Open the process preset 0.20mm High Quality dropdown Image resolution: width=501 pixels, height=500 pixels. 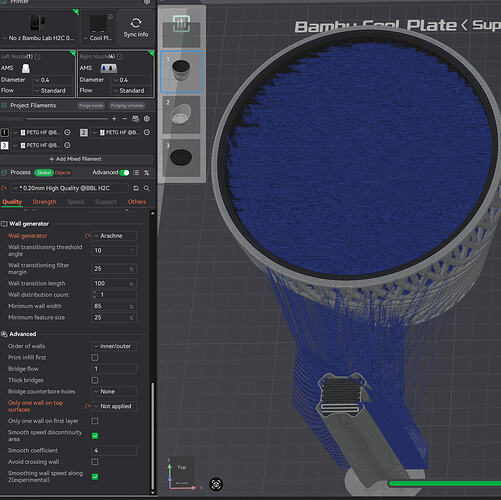(69, 188)
